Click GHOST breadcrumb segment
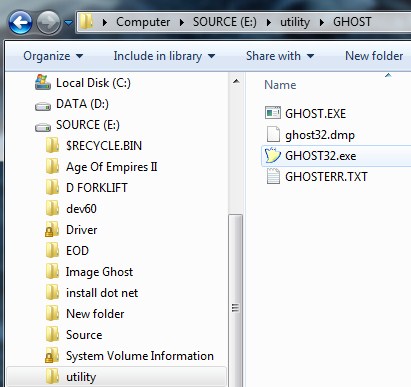The width and height of the screenshot is (411, 387). coord(352,22)
